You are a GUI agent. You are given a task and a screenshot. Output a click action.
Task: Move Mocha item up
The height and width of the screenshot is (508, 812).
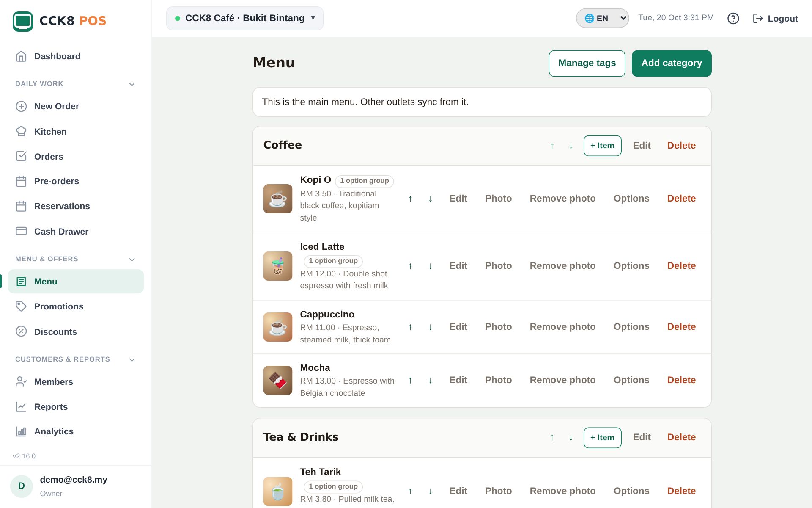410,380
